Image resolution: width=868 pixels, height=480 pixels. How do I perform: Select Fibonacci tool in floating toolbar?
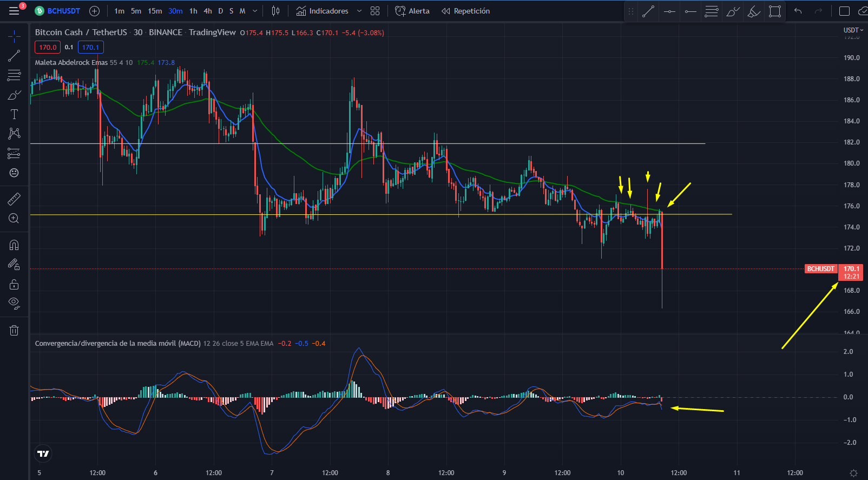click(x=712, y=11)
